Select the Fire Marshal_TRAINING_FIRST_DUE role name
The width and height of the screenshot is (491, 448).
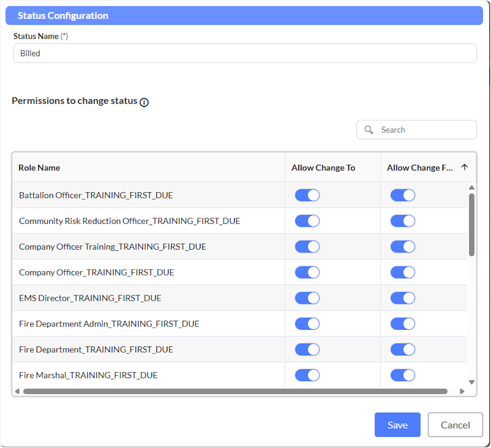[x=88, y=375]
